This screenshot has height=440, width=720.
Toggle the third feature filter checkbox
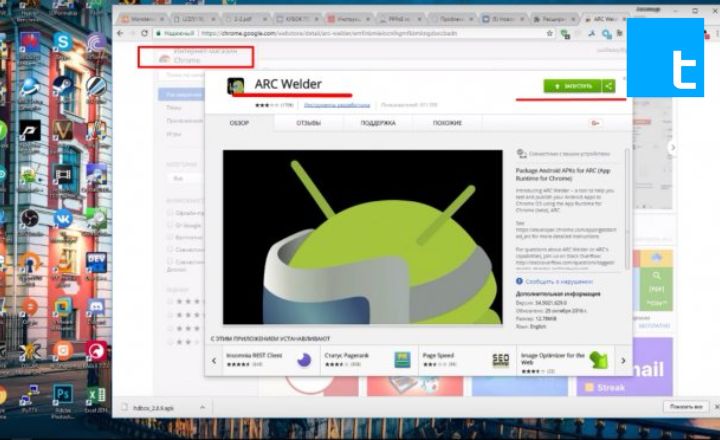click(x=169, y=237)
